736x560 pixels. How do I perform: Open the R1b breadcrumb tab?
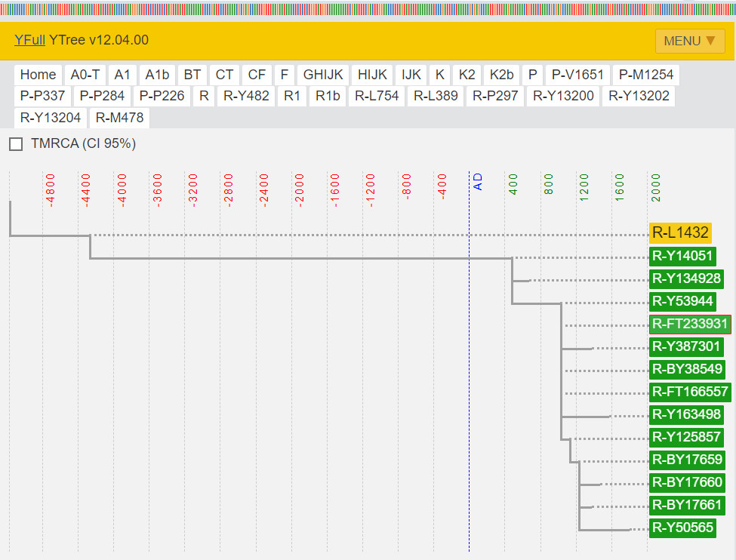[x=328, y=96]
